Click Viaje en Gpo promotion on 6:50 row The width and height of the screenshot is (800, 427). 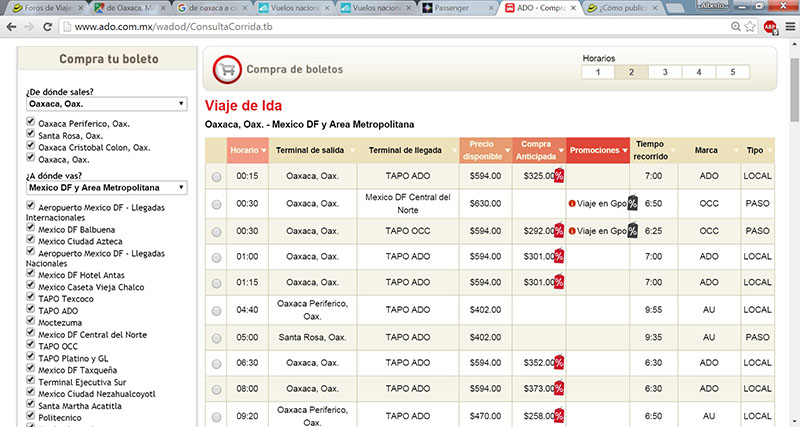[x=602, y=204]
